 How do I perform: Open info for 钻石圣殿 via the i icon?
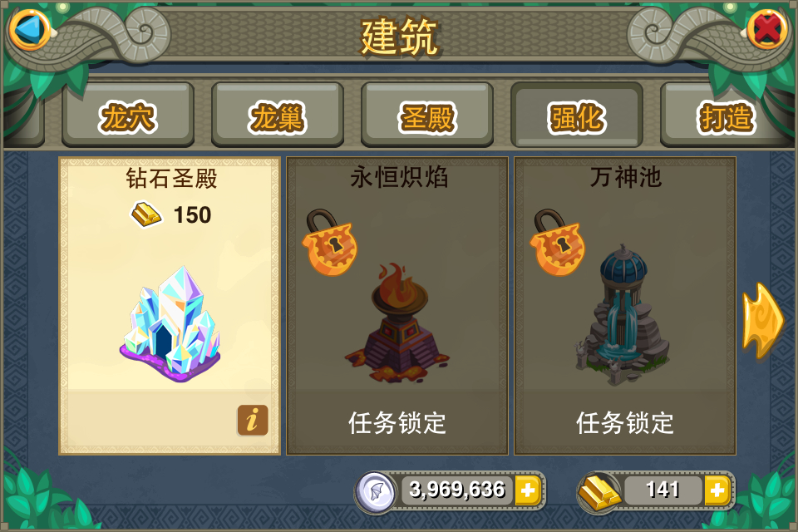[253, 421]
